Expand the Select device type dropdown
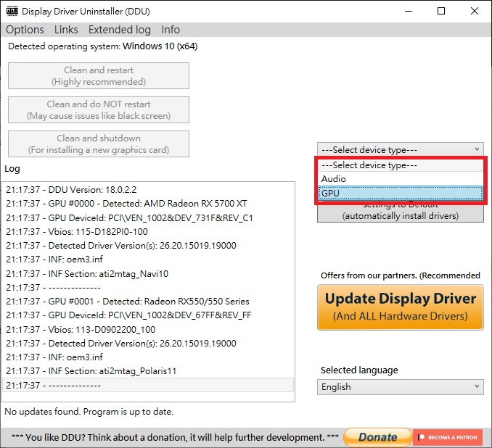 click(x=401, y=149)
